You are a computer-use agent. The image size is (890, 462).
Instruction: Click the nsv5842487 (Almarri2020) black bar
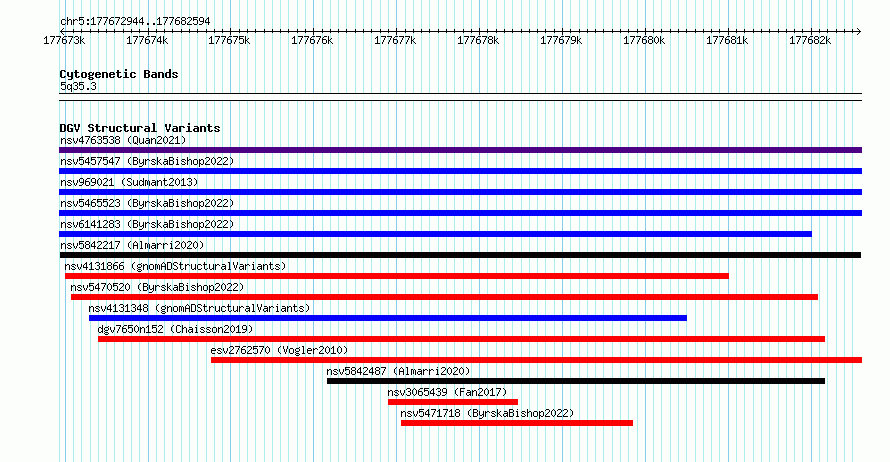pyautogui.click(x=576, y=381)
